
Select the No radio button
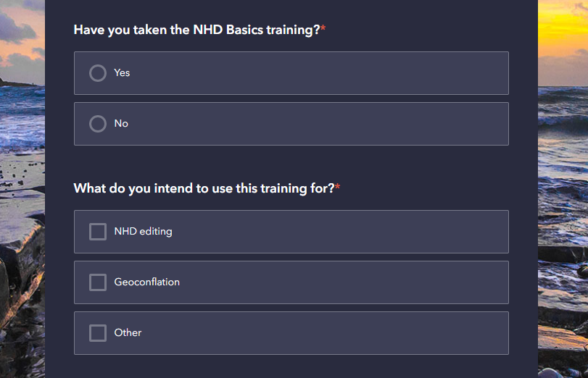click(98, 124)
